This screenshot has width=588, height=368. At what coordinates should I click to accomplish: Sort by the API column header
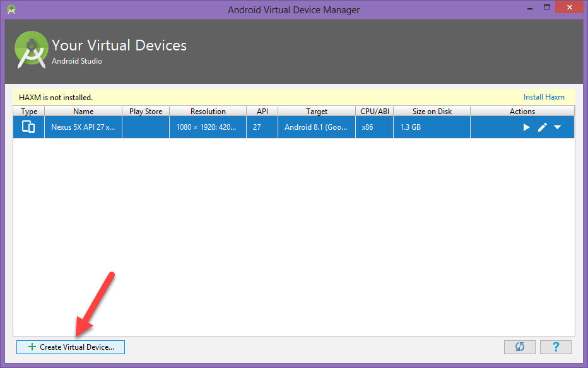[x=262, y=111]
